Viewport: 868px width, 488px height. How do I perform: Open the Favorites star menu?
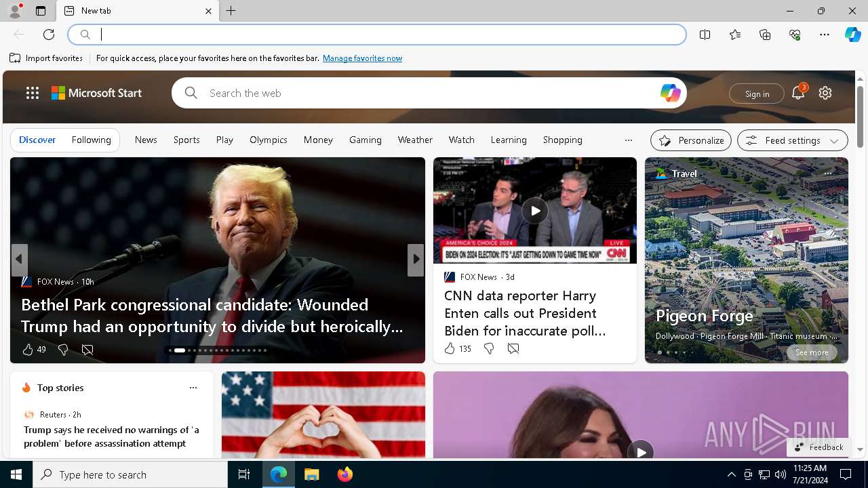tap(735, 35)
